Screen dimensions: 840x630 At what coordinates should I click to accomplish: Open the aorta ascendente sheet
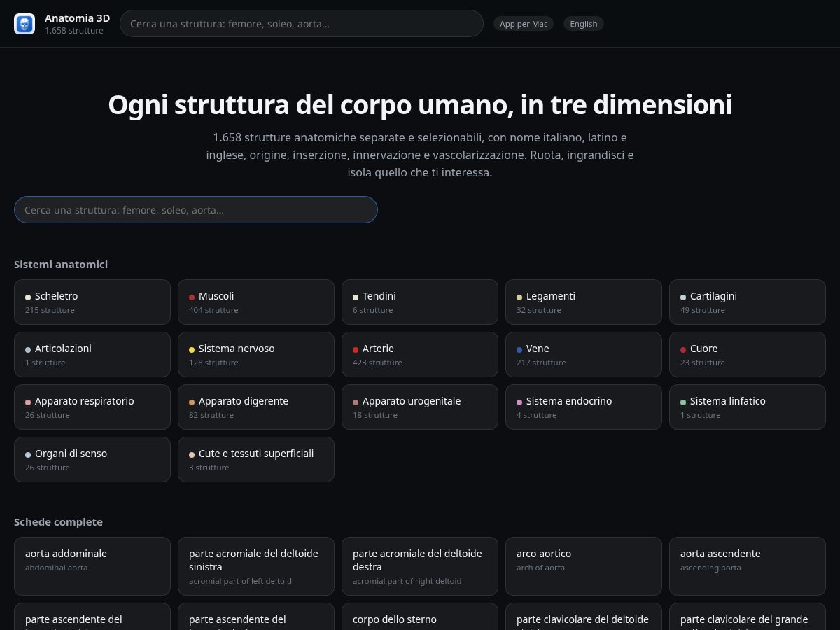point(748,566)
